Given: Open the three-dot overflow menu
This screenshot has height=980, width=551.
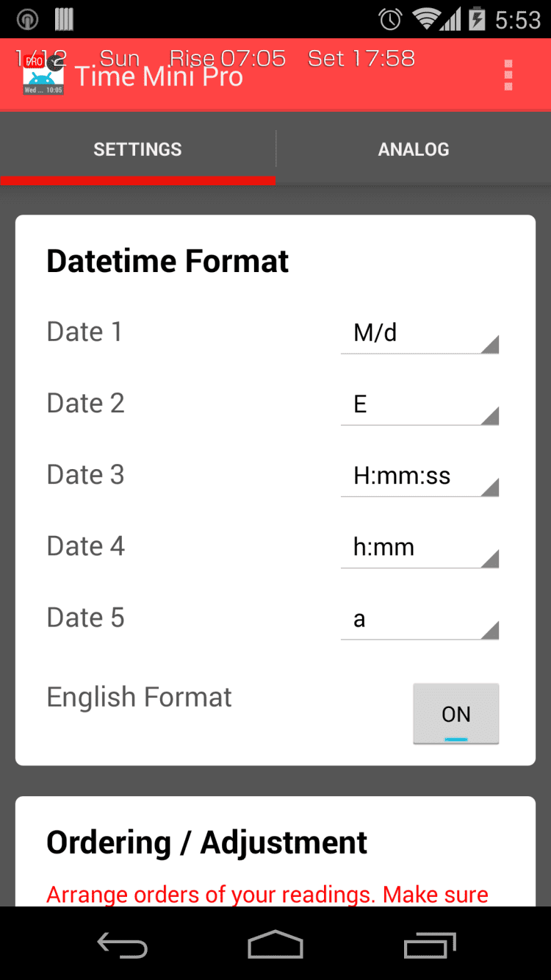Looking at the screenshot, I should 508,76.
